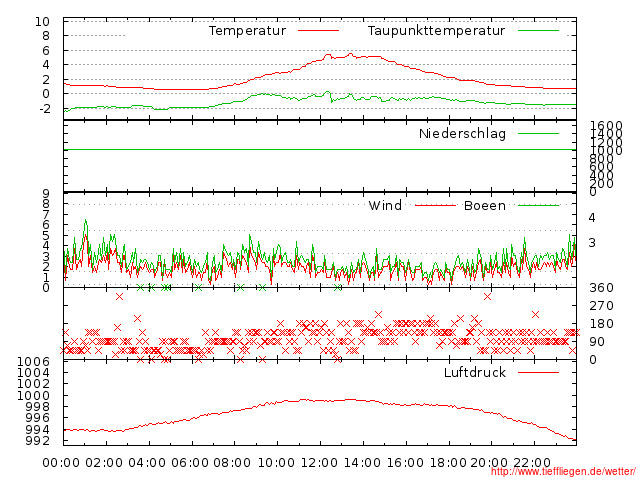Click the Niederschlag legend label
This screenshot has height=480, width=640.
pos(462,134)
